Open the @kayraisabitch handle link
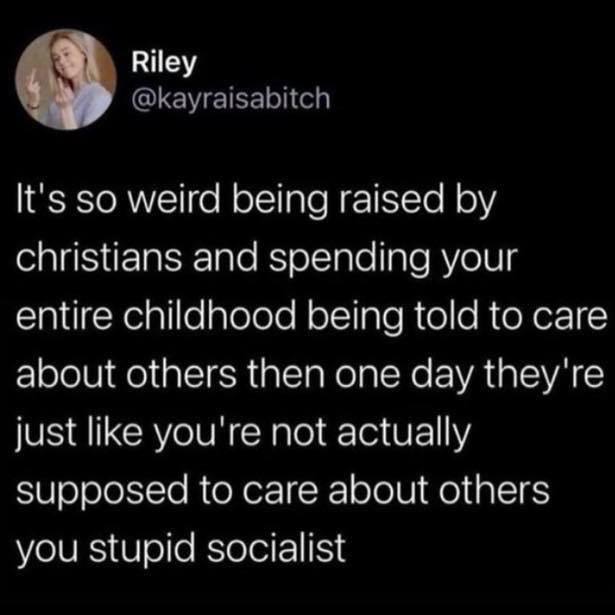615x615 pixels. [x=231, y=99]
